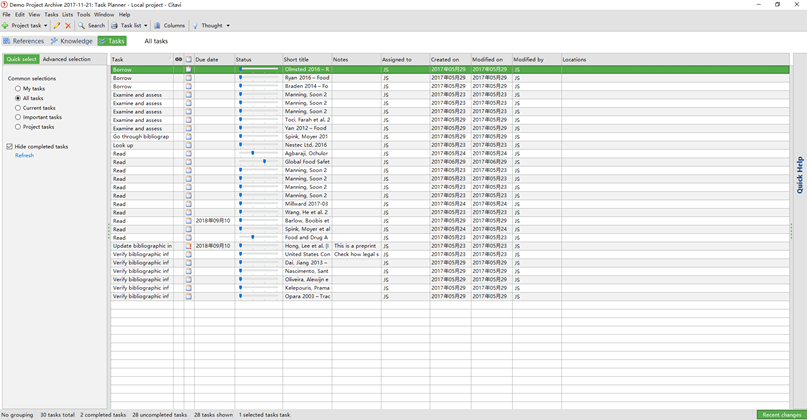Switch to the References tab
The image size is (807, 420).
[24, 41]
